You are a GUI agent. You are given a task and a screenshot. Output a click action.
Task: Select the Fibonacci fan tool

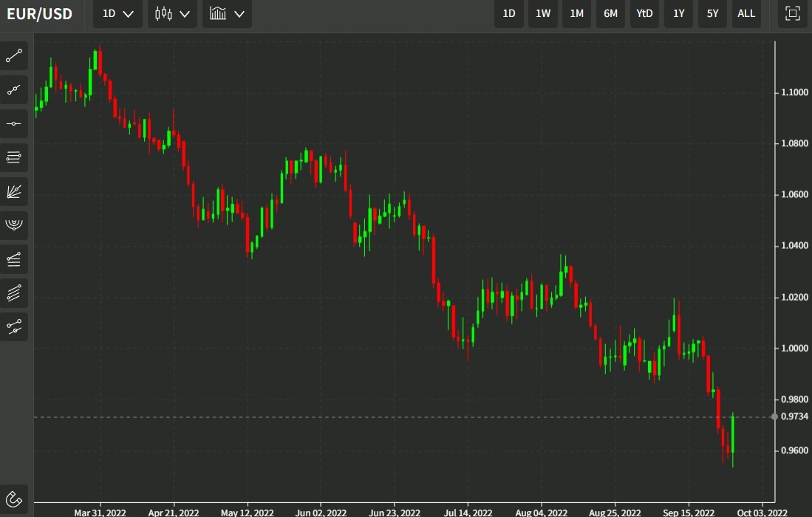click(14, 191)
